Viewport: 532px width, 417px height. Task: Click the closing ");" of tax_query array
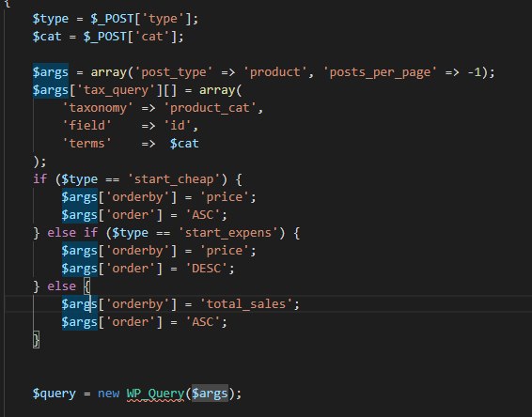pyautogui.click(x=39, y=162)
